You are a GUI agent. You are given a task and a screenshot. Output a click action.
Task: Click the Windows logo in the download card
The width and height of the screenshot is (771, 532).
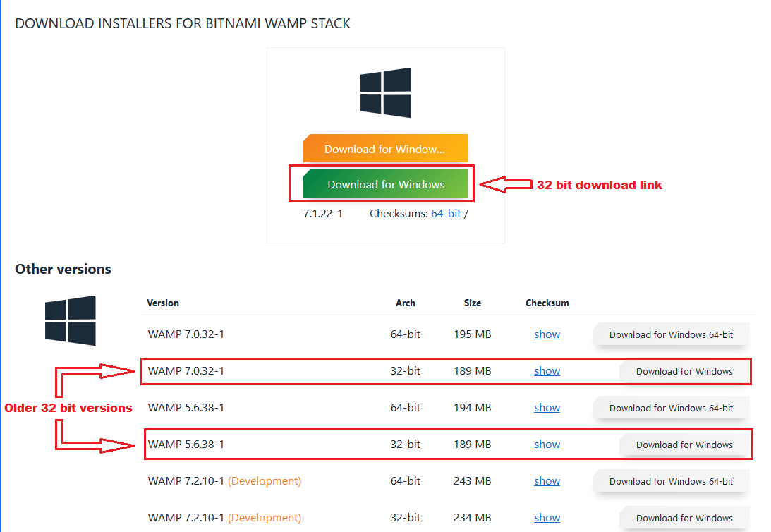tap(385, 92)
